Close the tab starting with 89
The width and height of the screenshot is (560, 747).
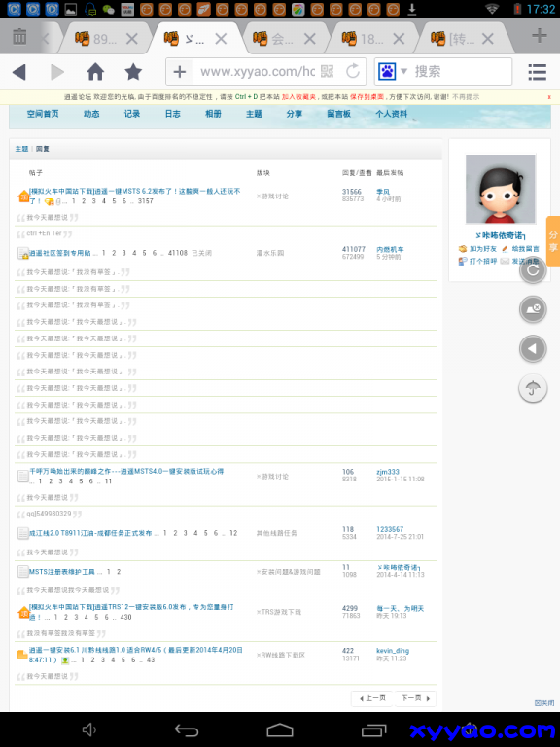pyautogui.click(x=132, y=39)
